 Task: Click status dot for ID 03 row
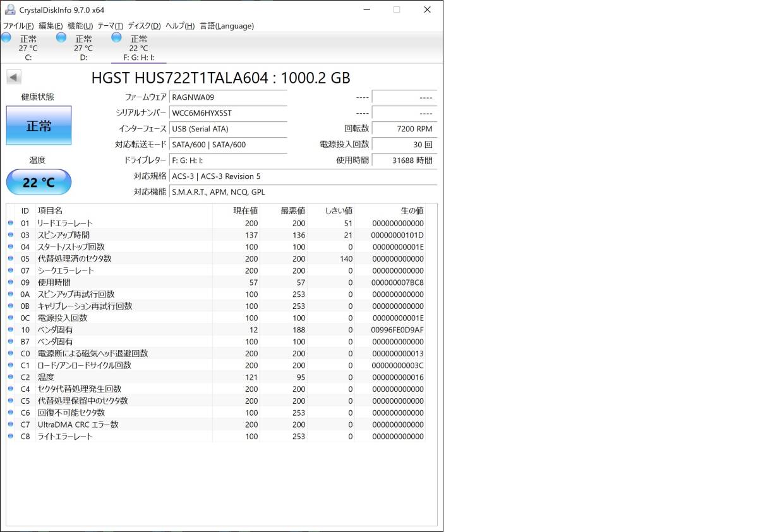11,235
